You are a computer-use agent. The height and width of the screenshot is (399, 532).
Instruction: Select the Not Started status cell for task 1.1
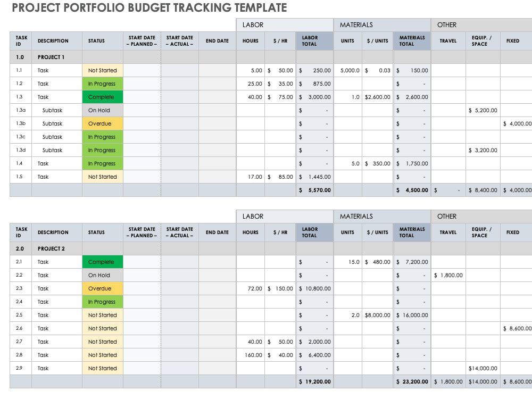coord(102,70)
